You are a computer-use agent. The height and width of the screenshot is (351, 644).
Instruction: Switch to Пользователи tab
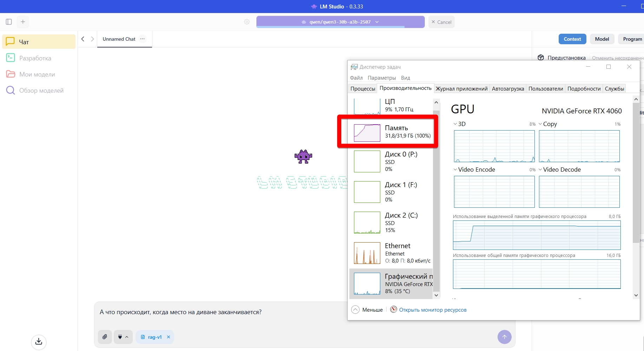546,88
